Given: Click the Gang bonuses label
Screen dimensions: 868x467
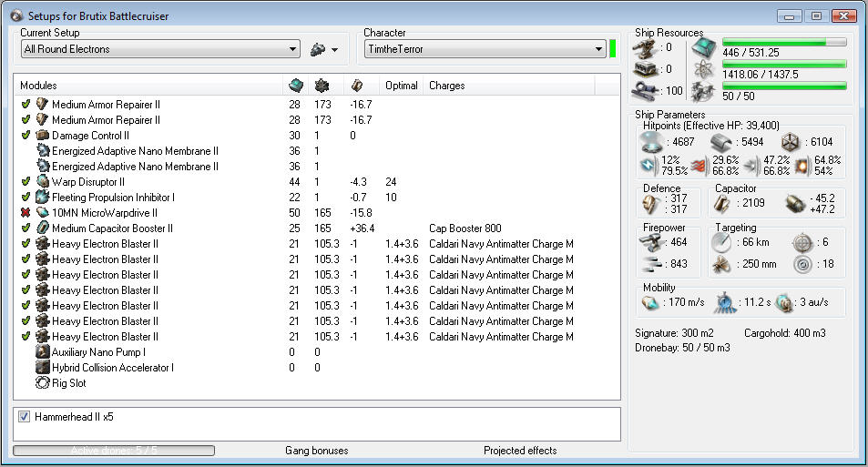Looking at the screenshot, I should click(317, 451).
